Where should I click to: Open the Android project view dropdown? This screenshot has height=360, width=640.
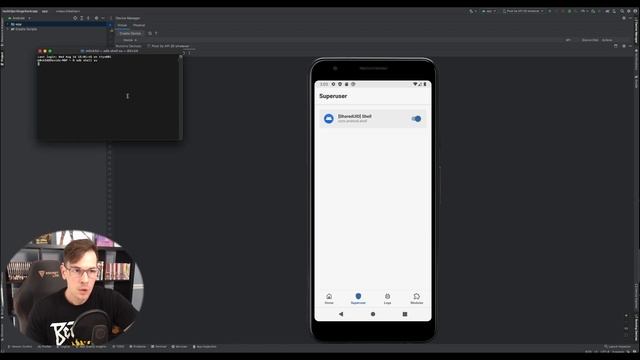click(x=19, y=18)
